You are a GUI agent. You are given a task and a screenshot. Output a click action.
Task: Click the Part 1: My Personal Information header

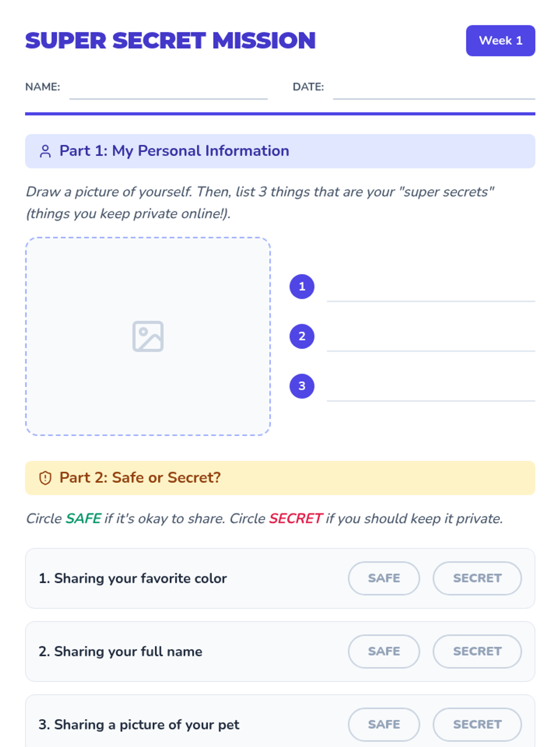(x=174, y=151)
